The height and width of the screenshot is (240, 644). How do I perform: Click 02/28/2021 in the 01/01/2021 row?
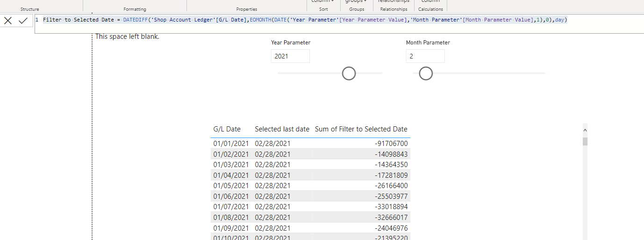273,144
